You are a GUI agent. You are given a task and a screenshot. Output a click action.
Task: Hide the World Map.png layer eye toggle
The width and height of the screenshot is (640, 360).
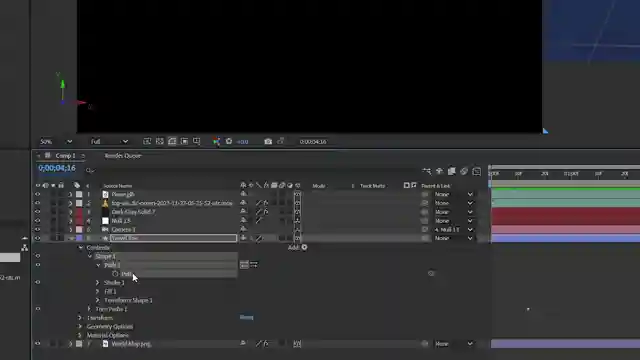pyautogui.click(x=38, y=344)
